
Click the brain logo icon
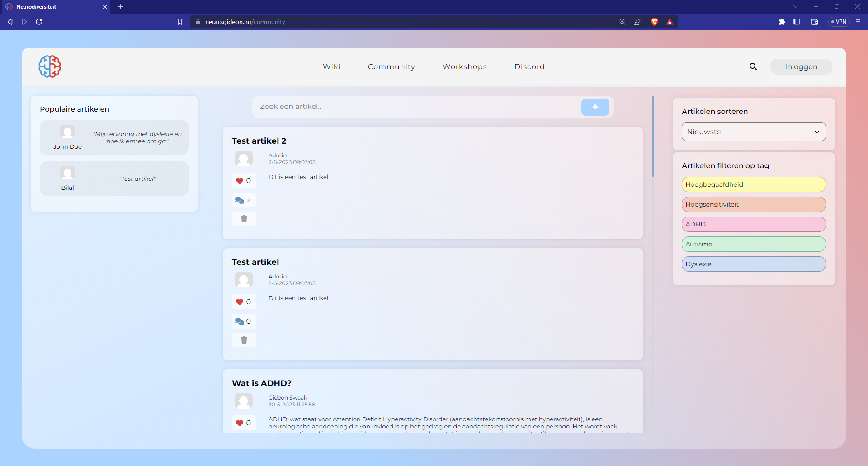50,66
